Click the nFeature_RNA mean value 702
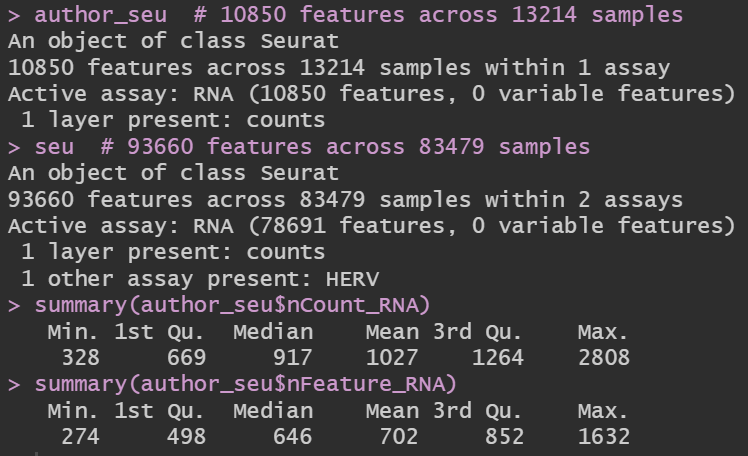 pyautogui.click(x=399, y=436)
